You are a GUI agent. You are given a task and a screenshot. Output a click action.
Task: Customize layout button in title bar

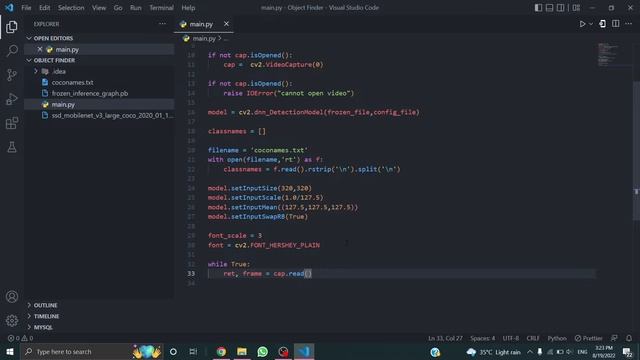coord(576,8)
